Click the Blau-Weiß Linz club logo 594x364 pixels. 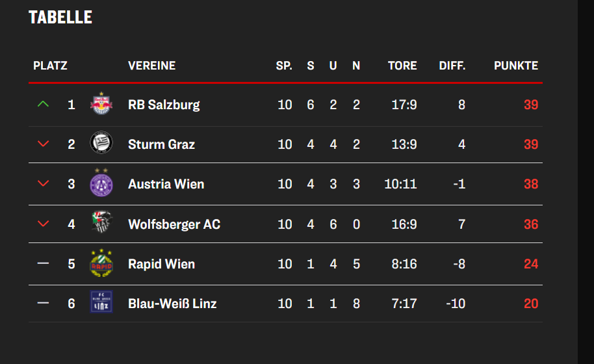(x=101, y=303)
